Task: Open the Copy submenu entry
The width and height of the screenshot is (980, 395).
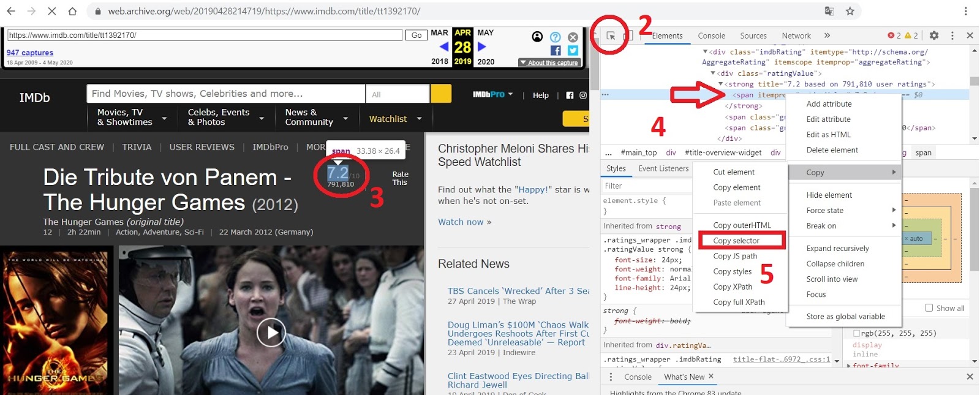Action: (845, 173)
